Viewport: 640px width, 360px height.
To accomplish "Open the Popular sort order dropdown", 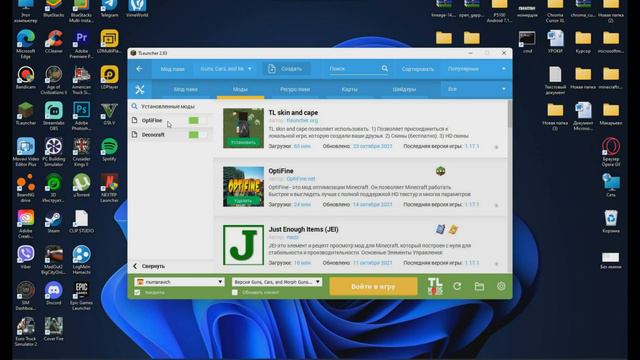I will click(x=477, y=69).
